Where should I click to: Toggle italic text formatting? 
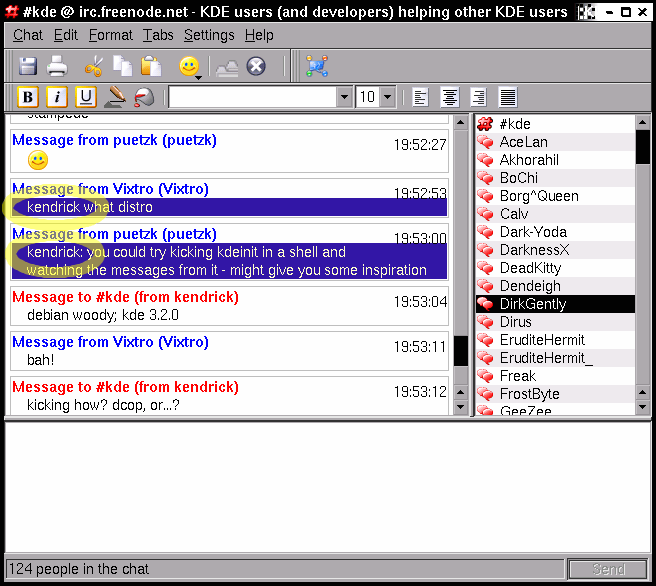[57, 97]
